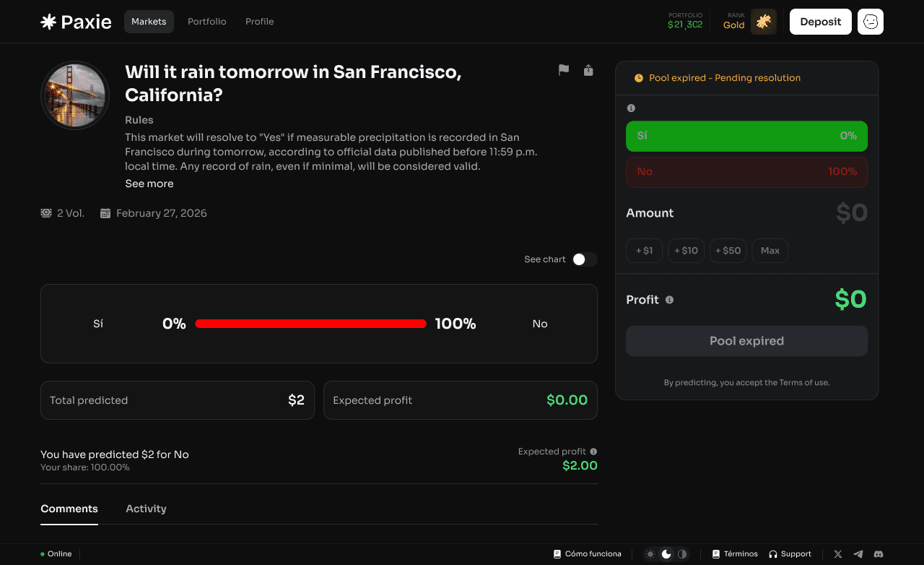Viewport: 924px width, 565px height.
Task: Click the Expected profit $0.00 card
Action: (x=461, y=400)
